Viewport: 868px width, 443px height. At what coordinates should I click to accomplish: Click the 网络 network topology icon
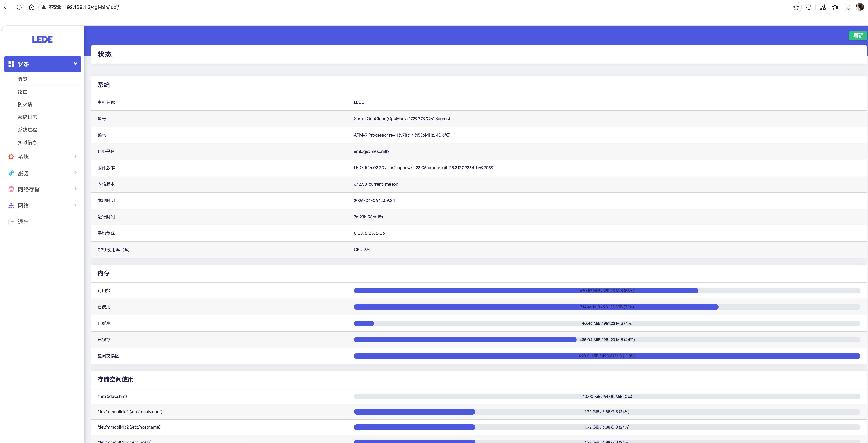pos(11,205)
